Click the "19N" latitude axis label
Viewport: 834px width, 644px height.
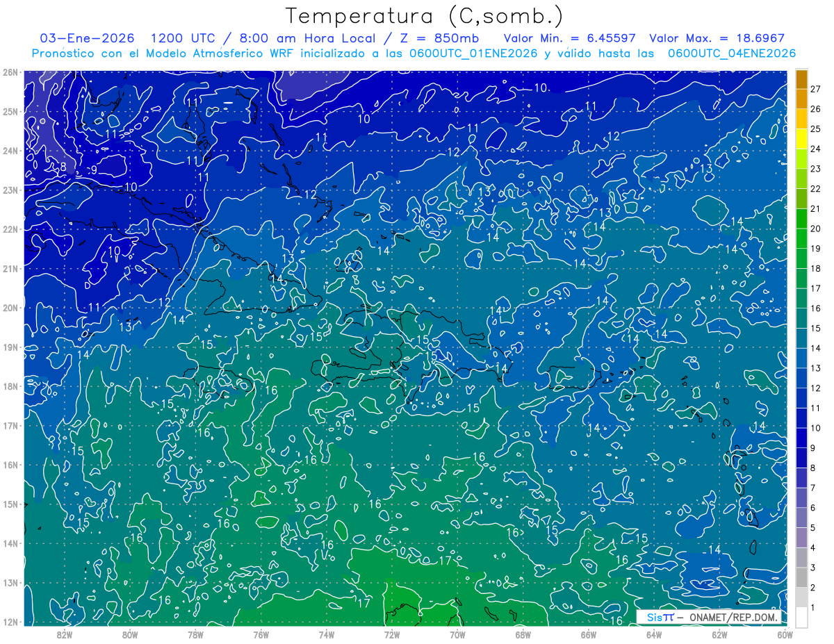tap(10, 347)
